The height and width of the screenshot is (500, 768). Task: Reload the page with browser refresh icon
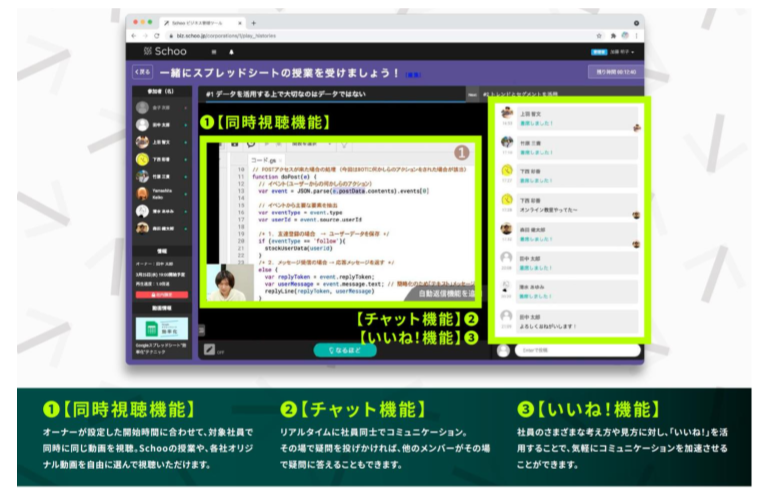point(157,35)
